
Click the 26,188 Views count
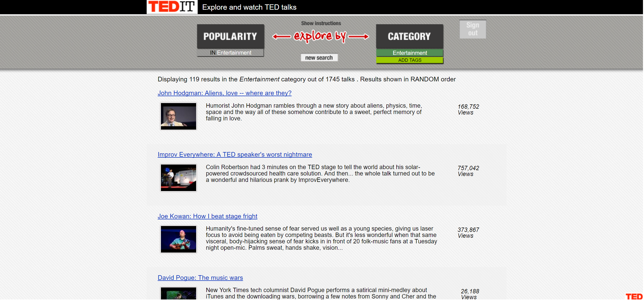coord(470,294)
